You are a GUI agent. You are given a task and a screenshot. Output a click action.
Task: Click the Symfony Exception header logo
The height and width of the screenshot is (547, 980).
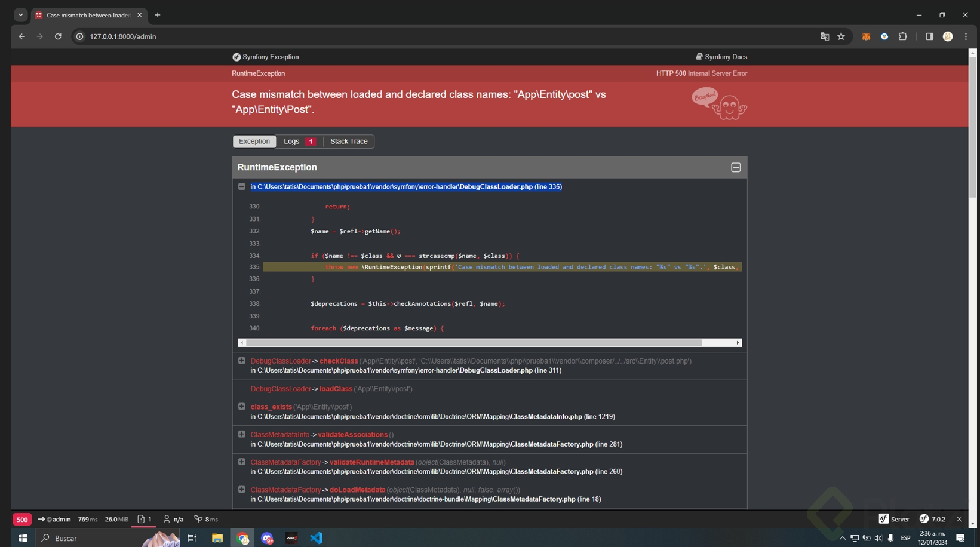pyautogui.click(x=266, y=57)
